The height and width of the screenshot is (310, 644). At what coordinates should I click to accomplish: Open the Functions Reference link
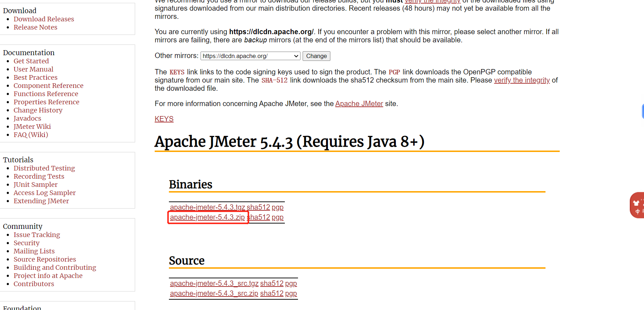pos(46,94)
